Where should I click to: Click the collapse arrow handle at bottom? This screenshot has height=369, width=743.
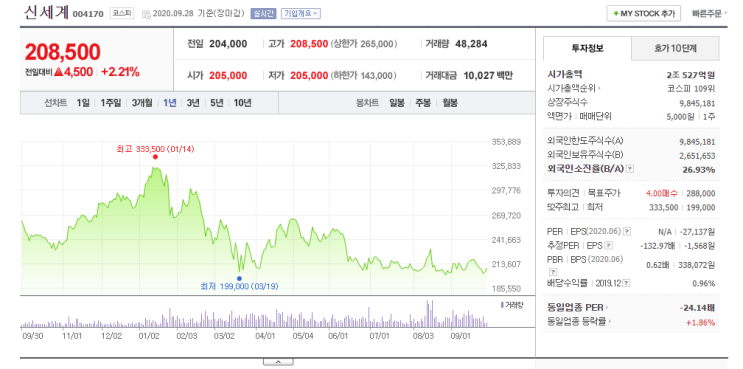pos(278,362)
